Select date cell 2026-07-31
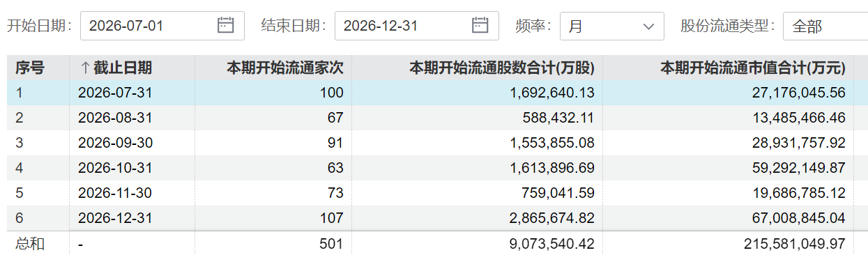 pyautogui.click(x=115, y=93)
